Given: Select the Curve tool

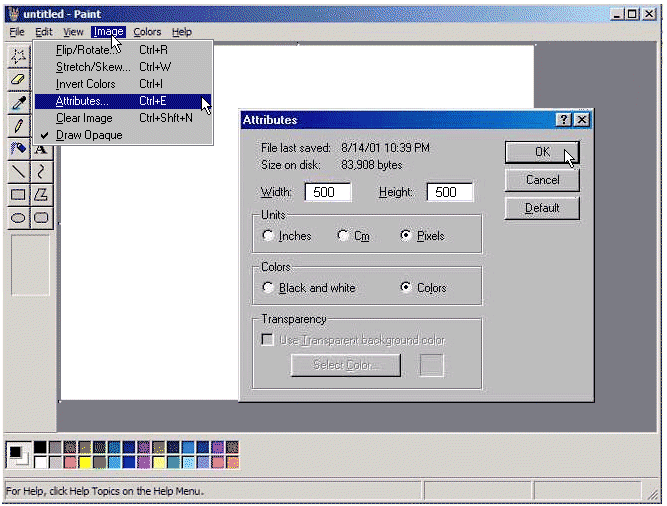Looking at the screenshot, I should [x=41, y=171].
